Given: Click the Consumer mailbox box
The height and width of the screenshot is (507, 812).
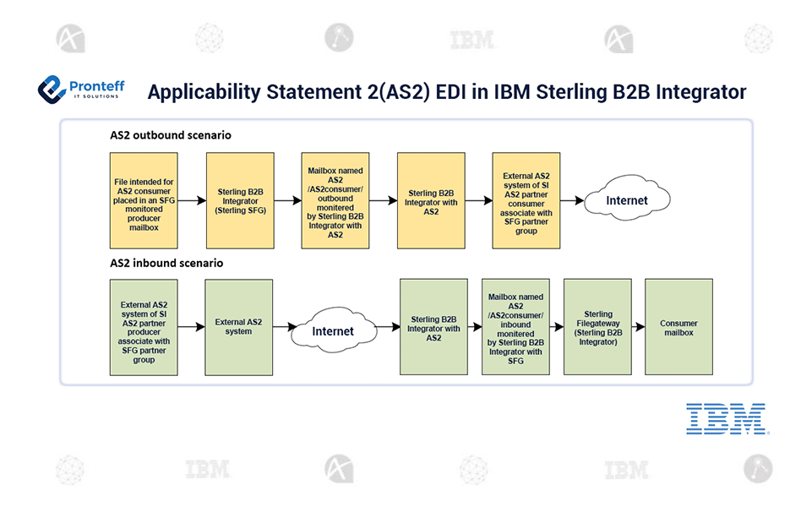Looking at the screenshot, I should click(x=678, y=327).
